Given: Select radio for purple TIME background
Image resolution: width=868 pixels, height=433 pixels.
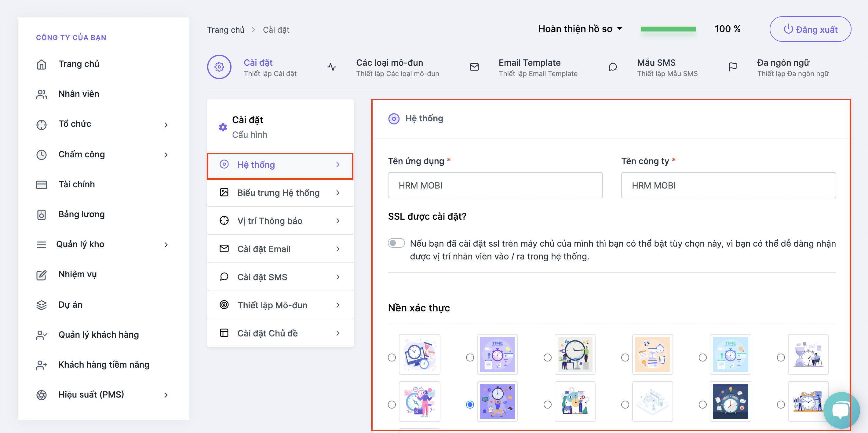Looking at the screenshot, I should (x=470, y=358).
